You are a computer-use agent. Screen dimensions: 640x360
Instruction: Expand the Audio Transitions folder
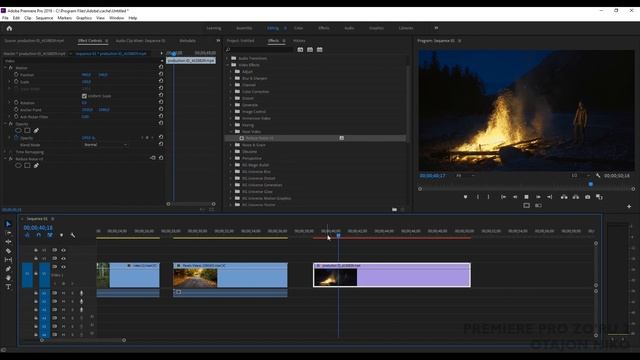[228, 58]
